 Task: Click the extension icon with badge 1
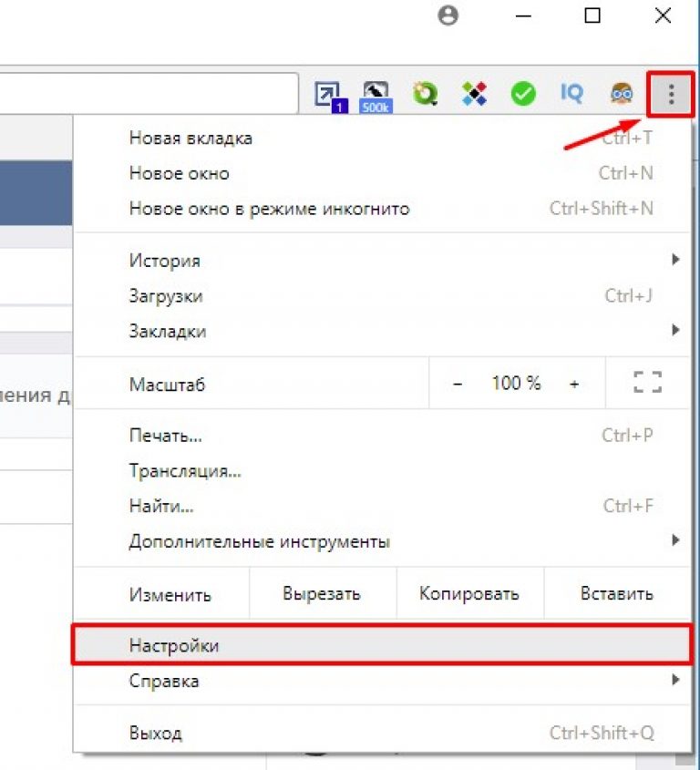(331, 97)
